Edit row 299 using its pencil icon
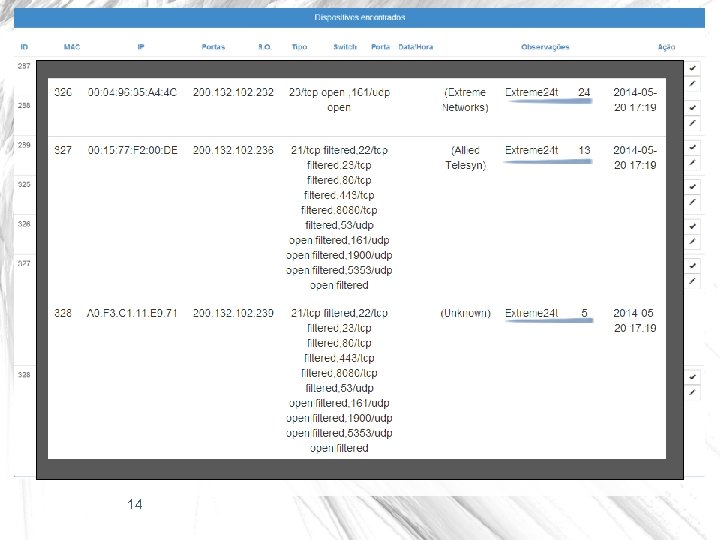 point(692,163)
